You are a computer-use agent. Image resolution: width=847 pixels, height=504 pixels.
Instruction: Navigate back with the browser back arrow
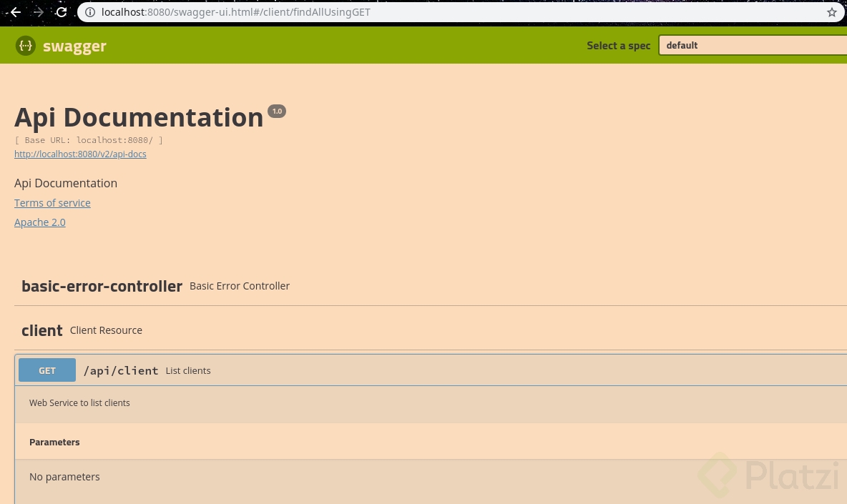(16, 12)
